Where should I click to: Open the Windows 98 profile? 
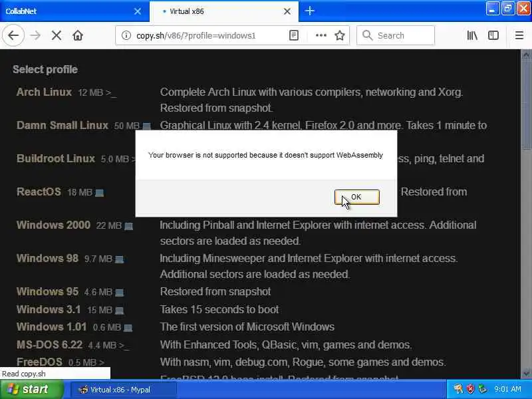[x=47, y=258]
